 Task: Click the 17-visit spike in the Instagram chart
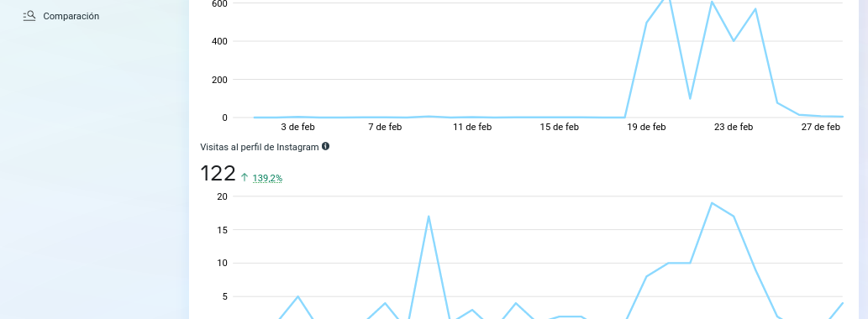tap(429, 217)
